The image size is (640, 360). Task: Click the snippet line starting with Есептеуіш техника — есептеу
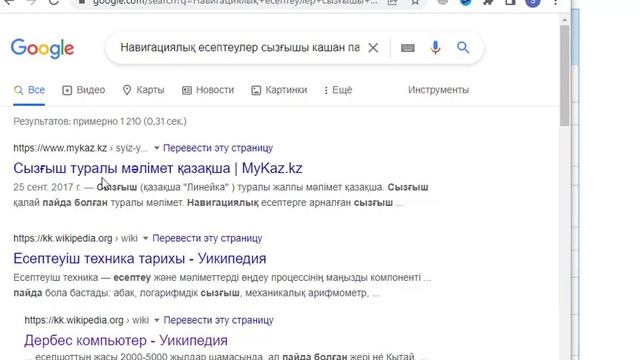[x=222, y=278]
